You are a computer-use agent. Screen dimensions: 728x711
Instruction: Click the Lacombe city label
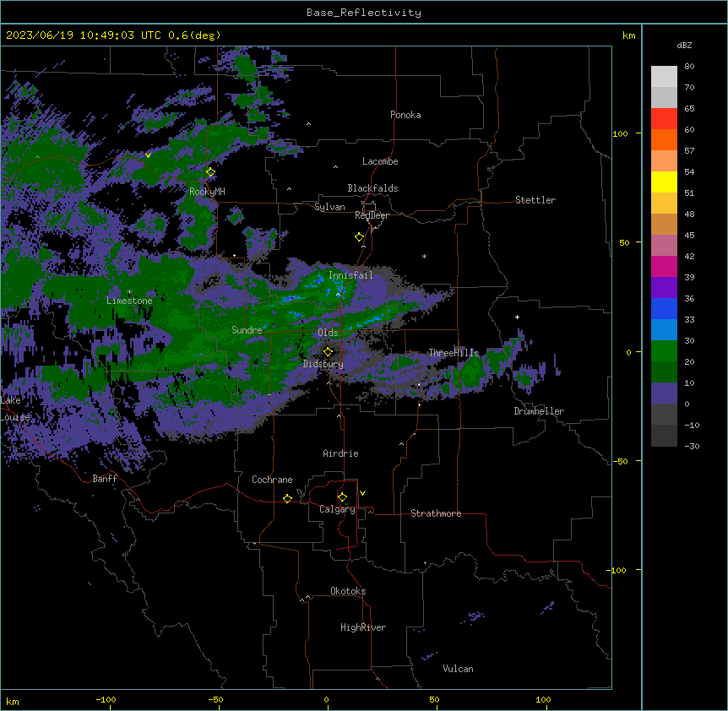coord(380,161)
